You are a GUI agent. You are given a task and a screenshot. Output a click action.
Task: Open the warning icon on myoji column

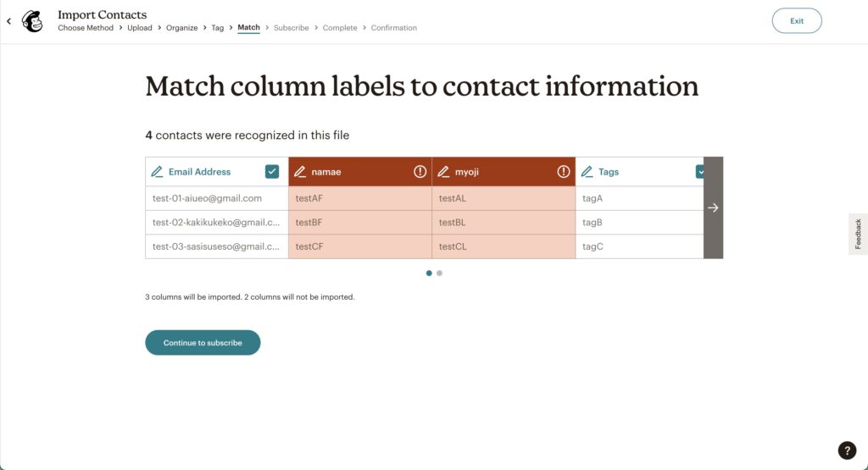click(564, 171)
